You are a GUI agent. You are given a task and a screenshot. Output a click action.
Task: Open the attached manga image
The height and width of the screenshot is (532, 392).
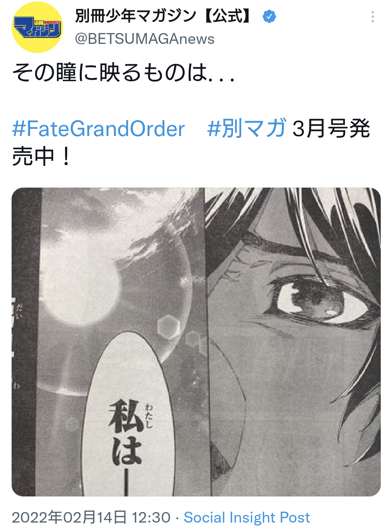[196, 342]
